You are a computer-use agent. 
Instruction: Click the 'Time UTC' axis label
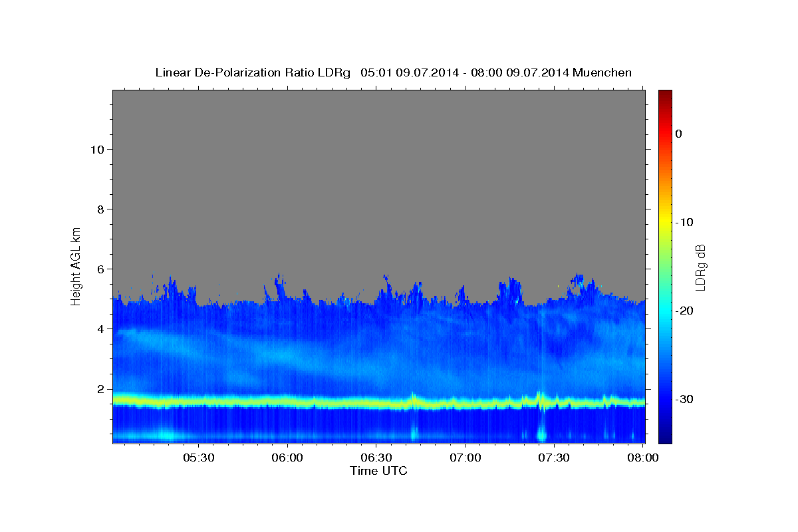(378, 471)
